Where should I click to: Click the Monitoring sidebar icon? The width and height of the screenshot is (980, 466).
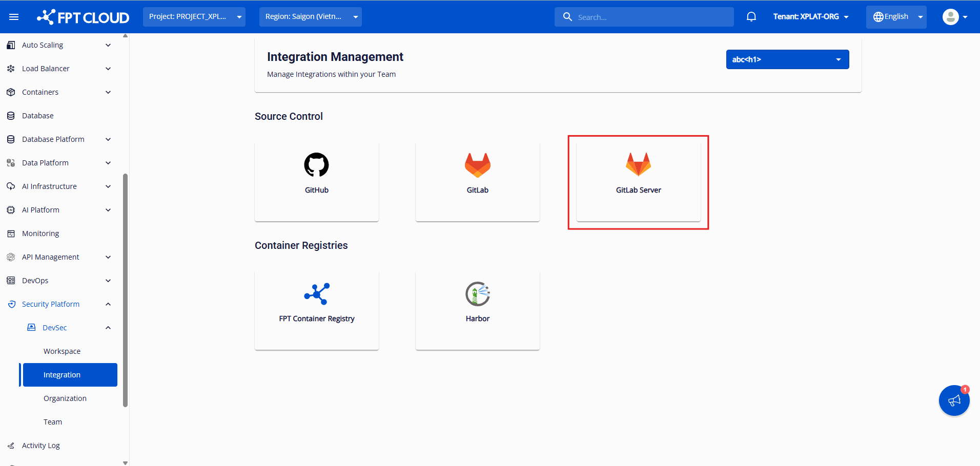(x=11, y=234)
